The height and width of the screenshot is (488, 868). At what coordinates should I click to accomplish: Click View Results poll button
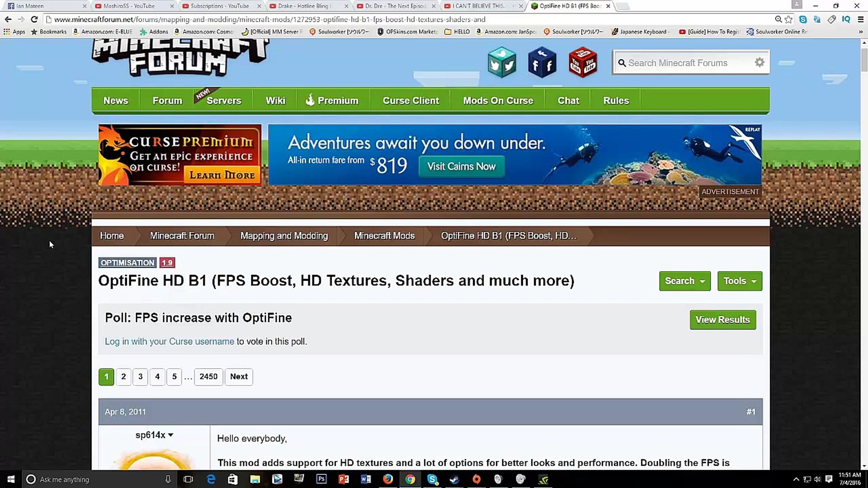722,319
